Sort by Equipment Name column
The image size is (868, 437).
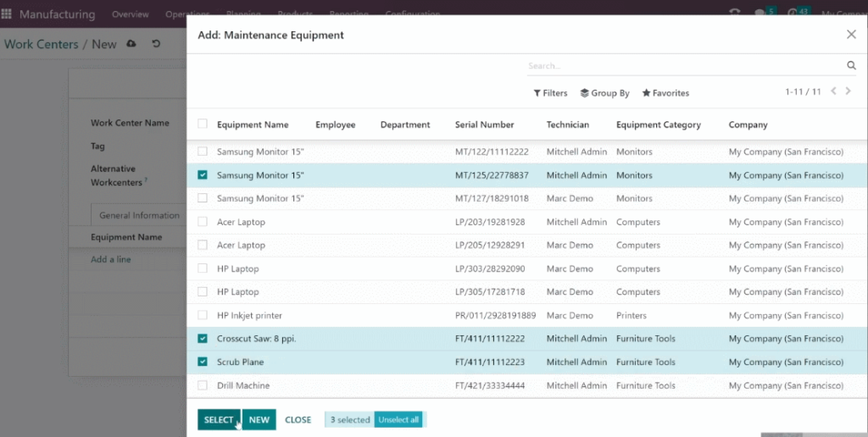tap(253, 124)
